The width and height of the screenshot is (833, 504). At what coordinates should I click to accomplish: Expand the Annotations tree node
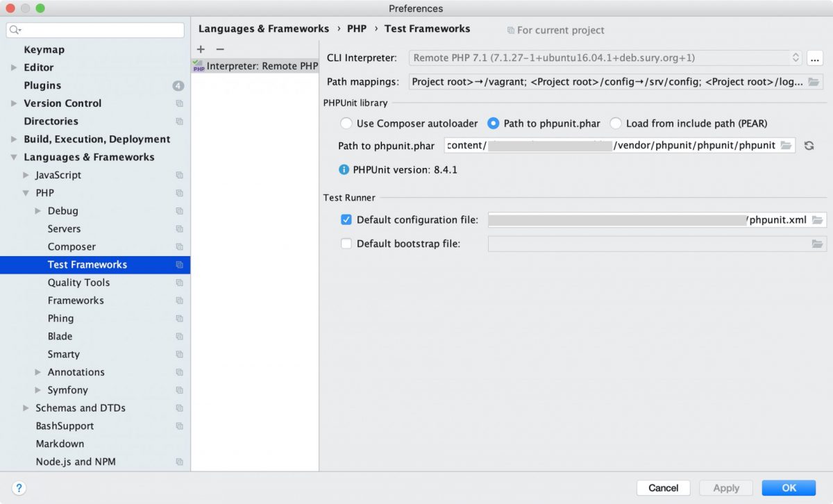click(x=38, y=372)
